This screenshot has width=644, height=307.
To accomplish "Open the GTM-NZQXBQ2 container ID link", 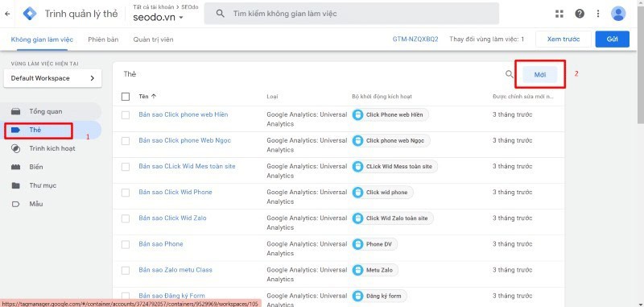I will (x=415, y=39).
